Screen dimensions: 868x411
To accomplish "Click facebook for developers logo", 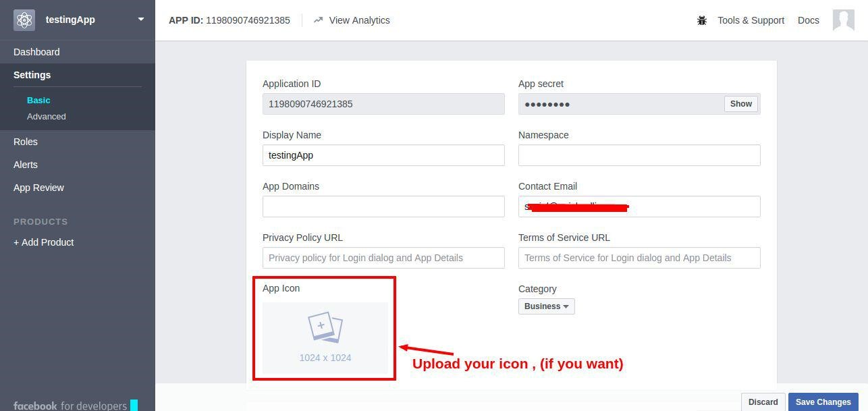I will coord(75,406).
